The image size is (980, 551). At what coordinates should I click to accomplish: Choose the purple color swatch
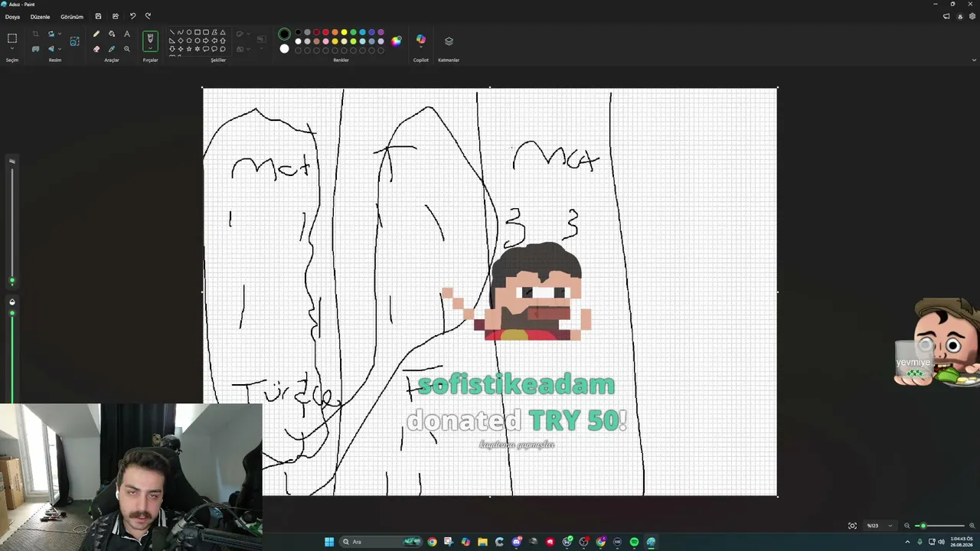[381, 32]
